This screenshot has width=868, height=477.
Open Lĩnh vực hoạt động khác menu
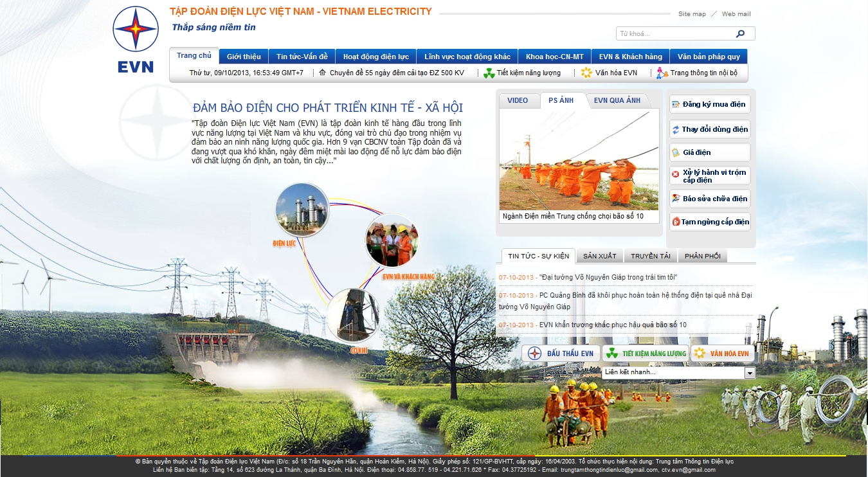click(x=467, y=57)
